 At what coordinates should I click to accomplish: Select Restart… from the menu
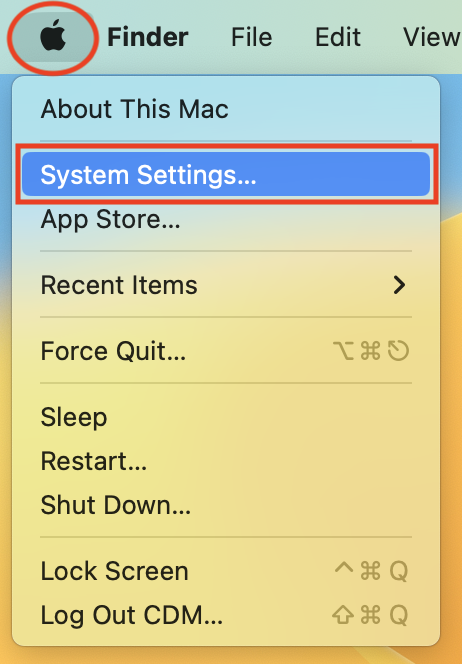point(226,461)
